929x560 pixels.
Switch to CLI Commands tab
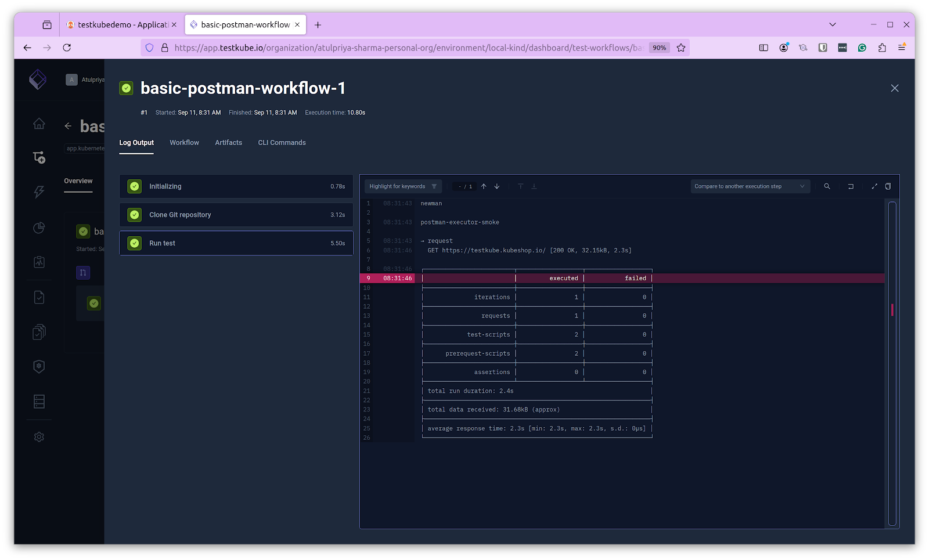tap(282, 143)
